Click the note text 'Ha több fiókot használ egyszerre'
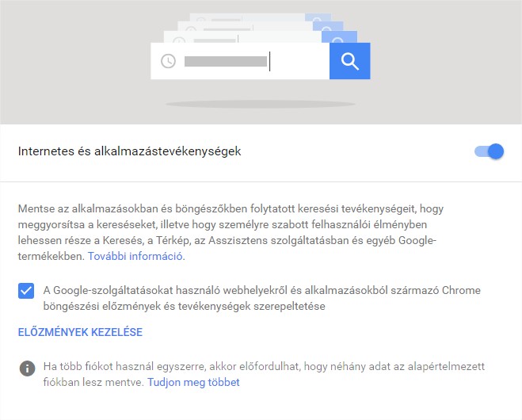 [264, 374]
